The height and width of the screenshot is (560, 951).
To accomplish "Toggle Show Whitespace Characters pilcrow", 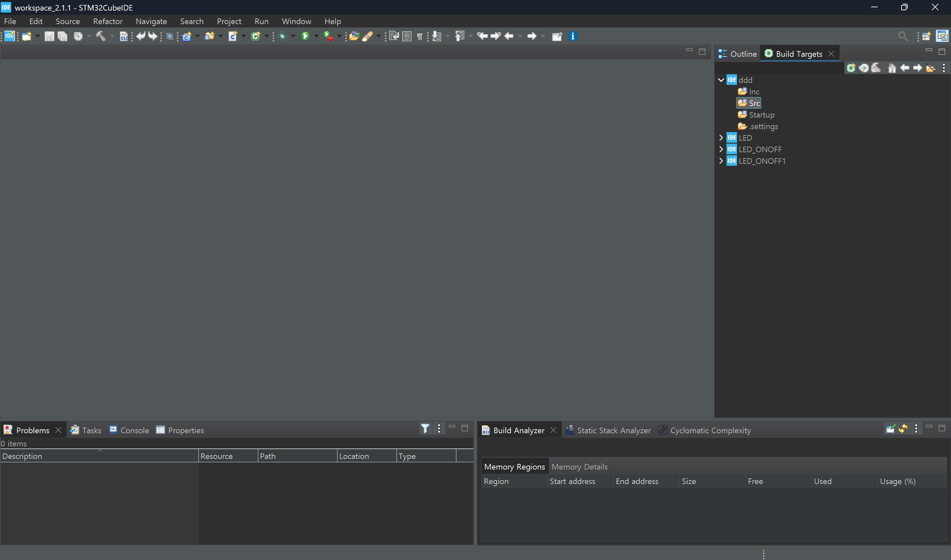I will click(420, 36).
